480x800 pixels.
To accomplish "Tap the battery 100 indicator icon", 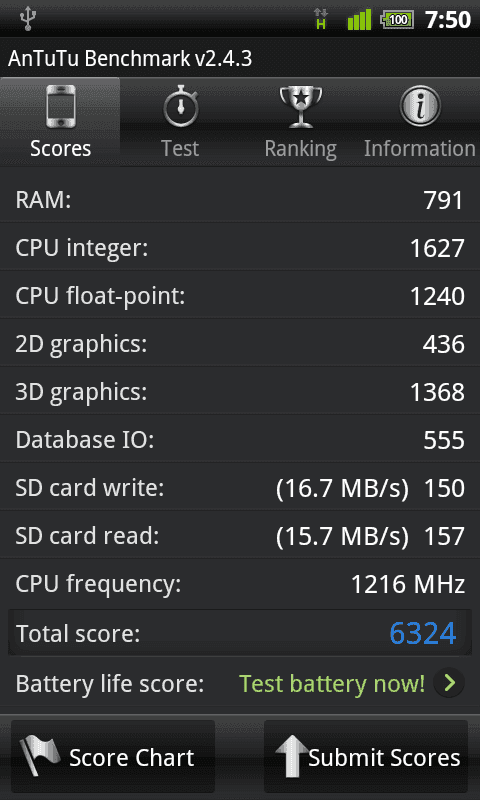I will pos(396,20).
